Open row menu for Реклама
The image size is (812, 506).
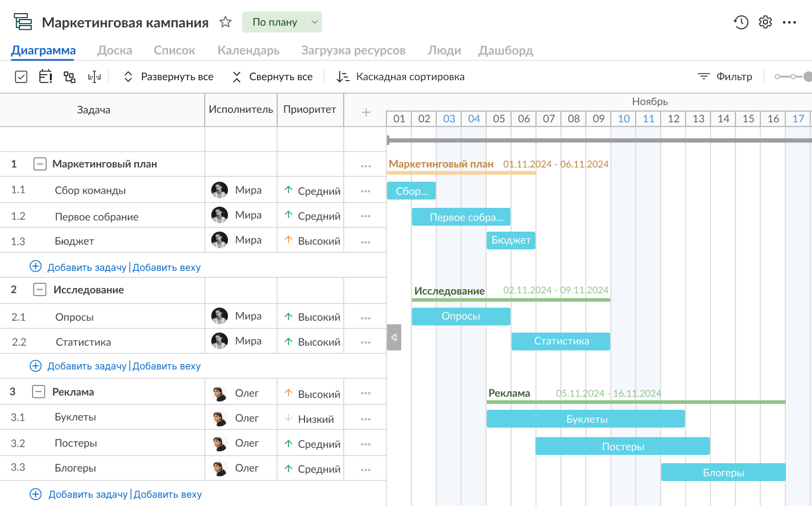(x=366, y=393)
